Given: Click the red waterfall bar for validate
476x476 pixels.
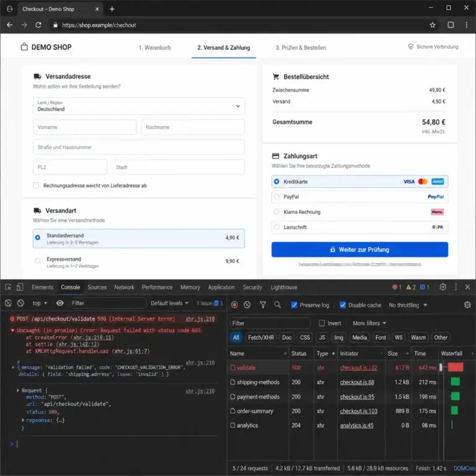Looking at the screenshot, I should [x=456, y=367].
